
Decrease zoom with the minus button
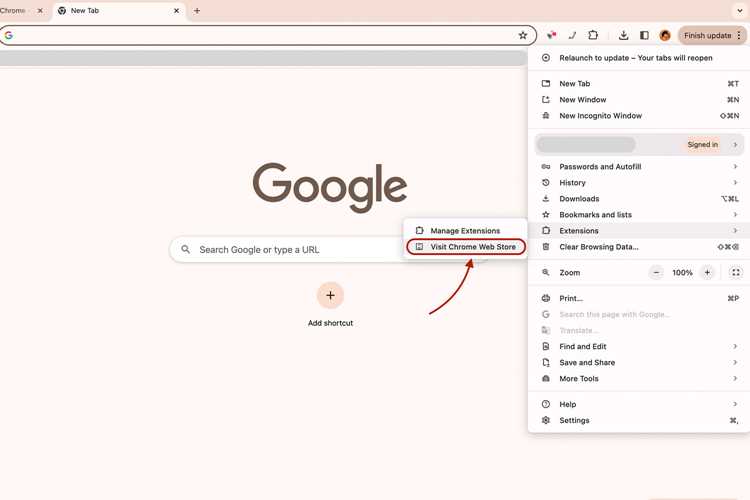click(656, 273)
